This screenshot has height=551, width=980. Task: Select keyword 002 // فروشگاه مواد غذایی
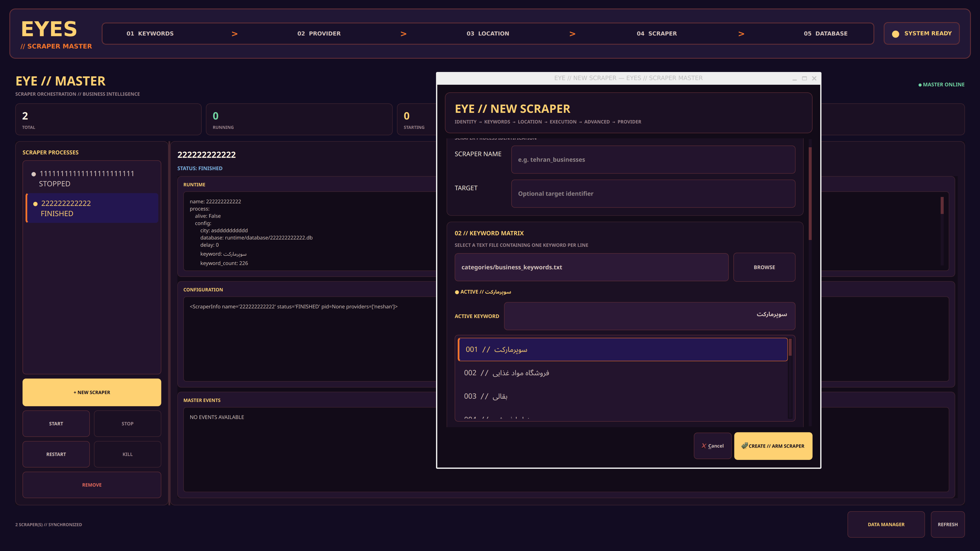pyautogui.click(x=622, y=373)
